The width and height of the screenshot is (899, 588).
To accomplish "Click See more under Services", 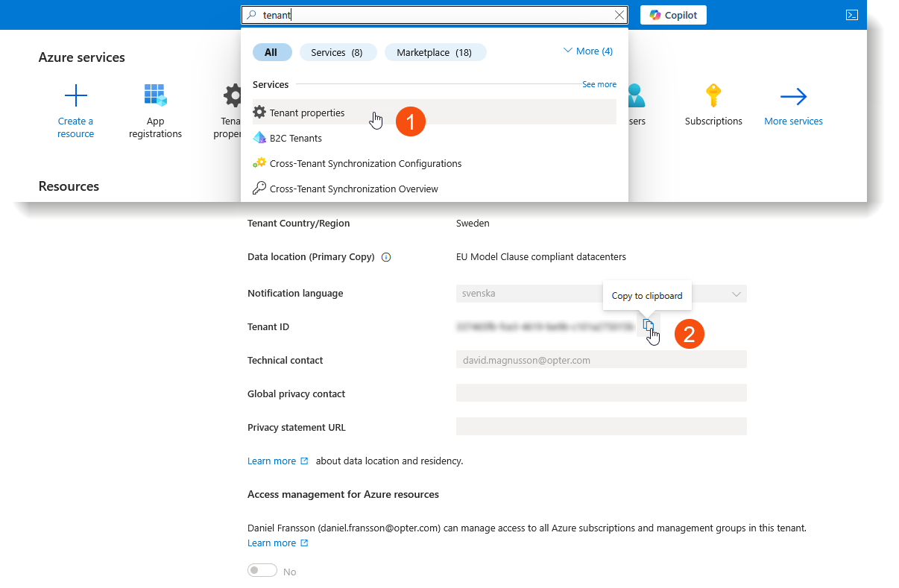I will [x=599, y=84].
